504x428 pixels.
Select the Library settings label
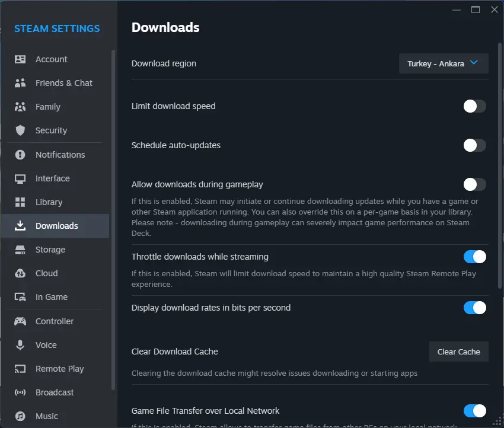tap(49, 202)
